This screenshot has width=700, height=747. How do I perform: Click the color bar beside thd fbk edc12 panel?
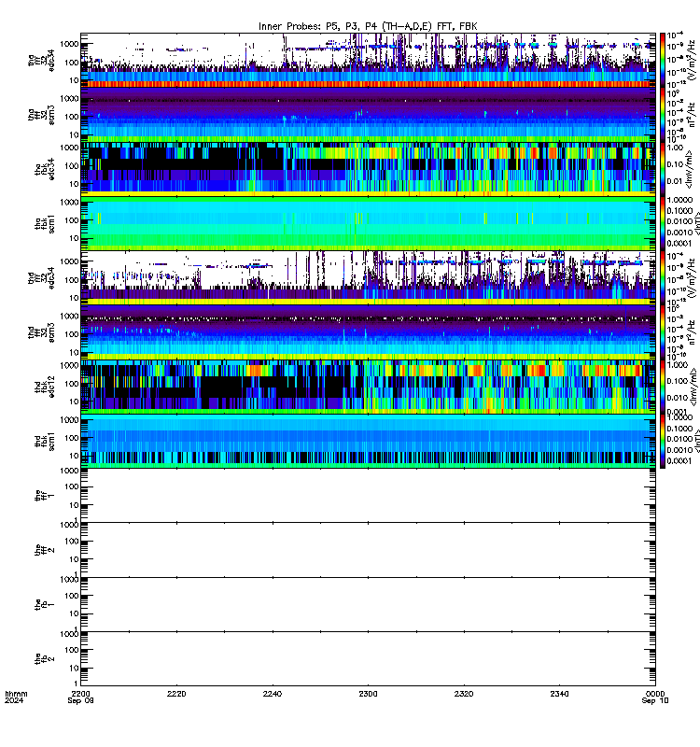pos(663,387)
